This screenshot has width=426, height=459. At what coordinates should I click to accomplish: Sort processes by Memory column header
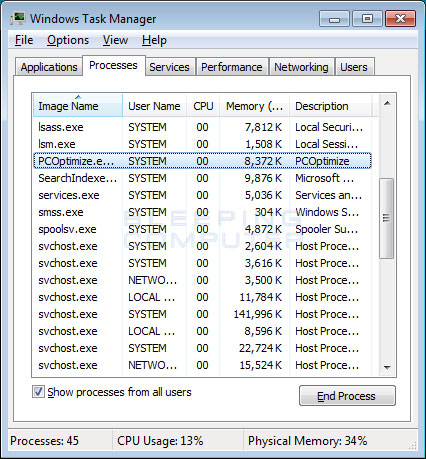(254, 106)
